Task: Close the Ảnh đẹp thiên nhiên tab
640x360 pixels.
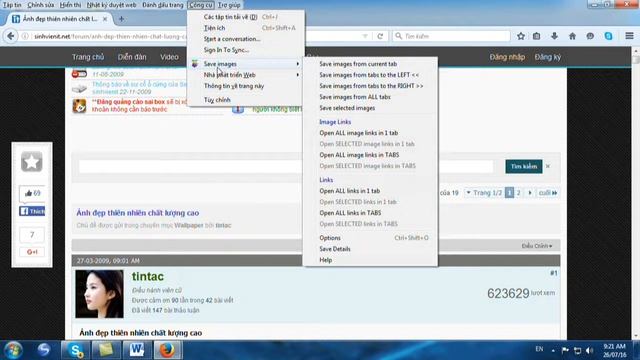Action: pyautogui.click(x=105, y=19)
